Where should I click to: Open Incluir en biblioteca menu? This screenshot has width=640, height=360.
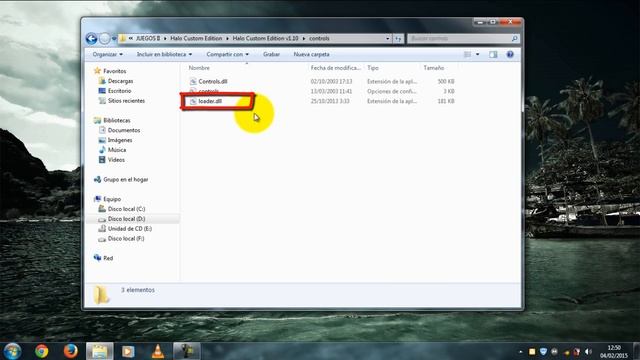(x=164, y=54)
